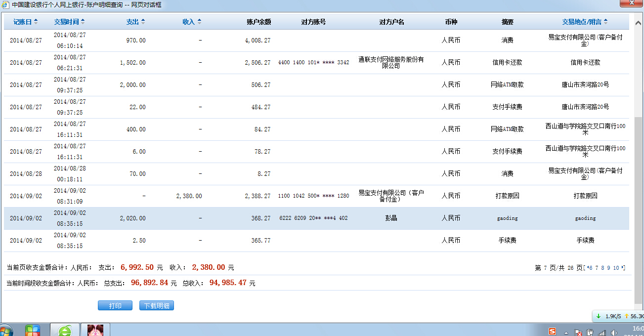Image resolution: width=644 pixels, height=336 pixels.
Task: Click the 交易时间 sort arrow icon
Action: click(x=83, y=22)
